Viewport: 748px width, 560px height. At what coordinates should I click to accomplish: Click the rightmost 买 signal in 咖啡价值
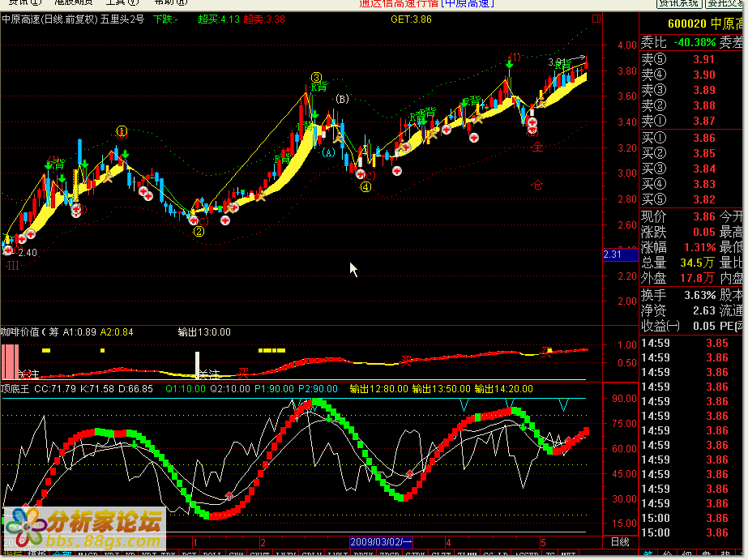(546, 352)
